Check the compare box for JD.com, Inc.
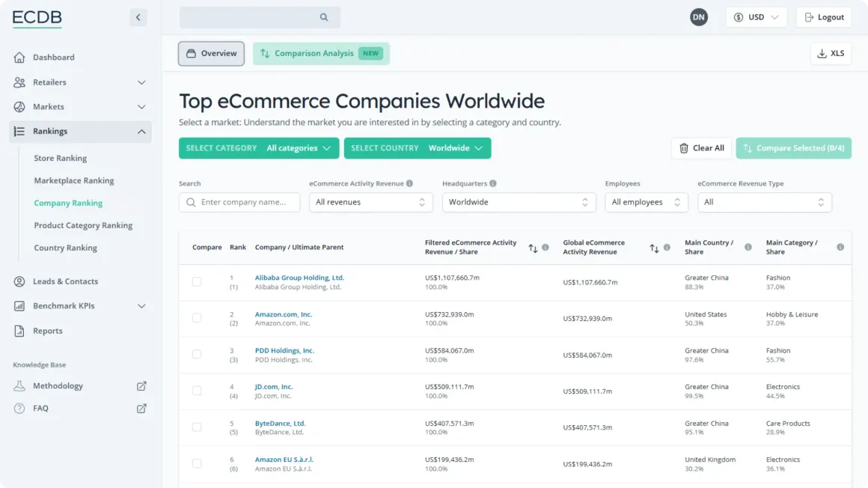 [197, 391]
